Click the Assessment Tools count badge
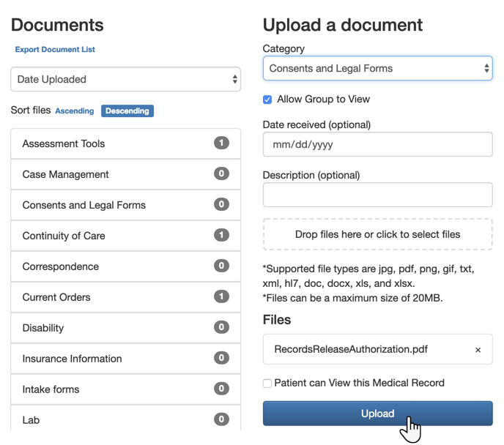Screen dimensions: 504x445 pos(221,143)
